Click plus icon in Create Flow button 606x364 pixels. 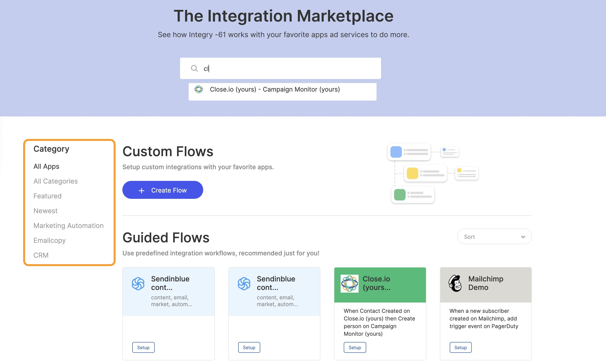pos(141,191)
